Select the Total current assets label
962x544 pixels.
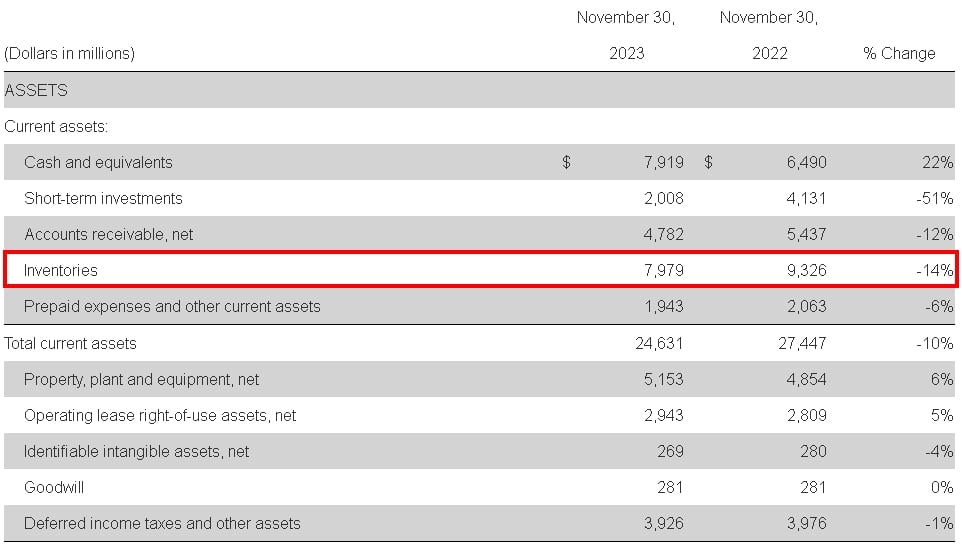[70, 343]
